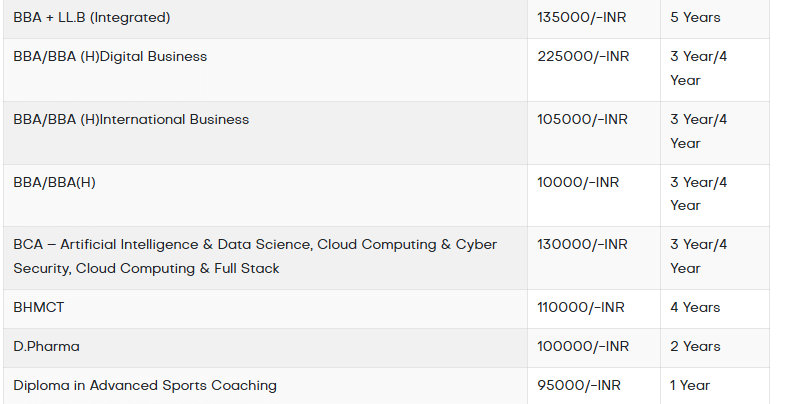Select the 130000/-INR fee cell
The height and width of the screenshot is (404, 792).
(583, 245)
